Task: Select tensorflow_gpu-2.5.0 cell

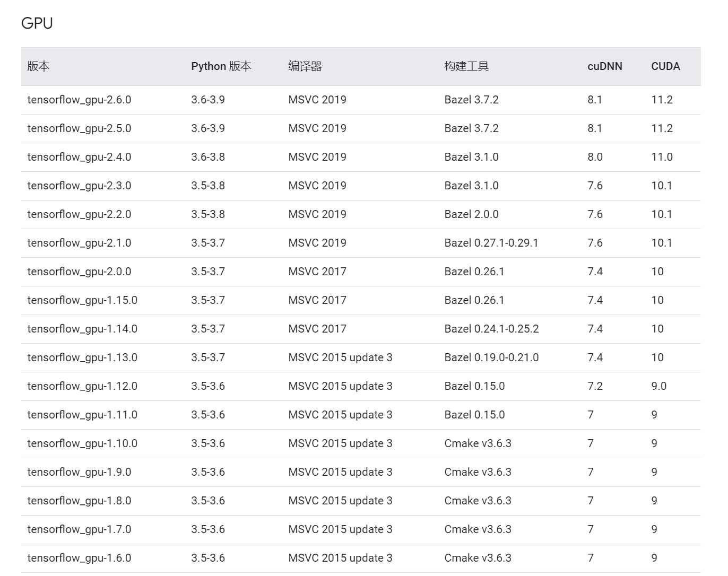Action: click(x=79, y=128)
